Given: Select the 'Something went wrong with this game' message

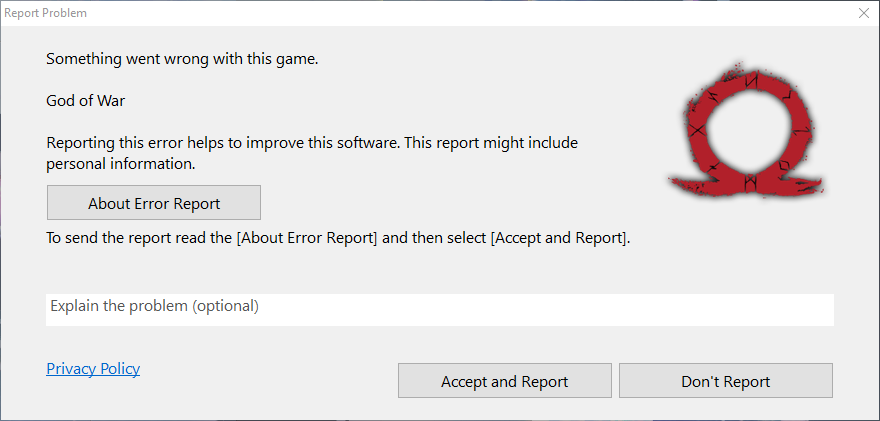Looking at the screenshot, I should click(x=182, y=59).
